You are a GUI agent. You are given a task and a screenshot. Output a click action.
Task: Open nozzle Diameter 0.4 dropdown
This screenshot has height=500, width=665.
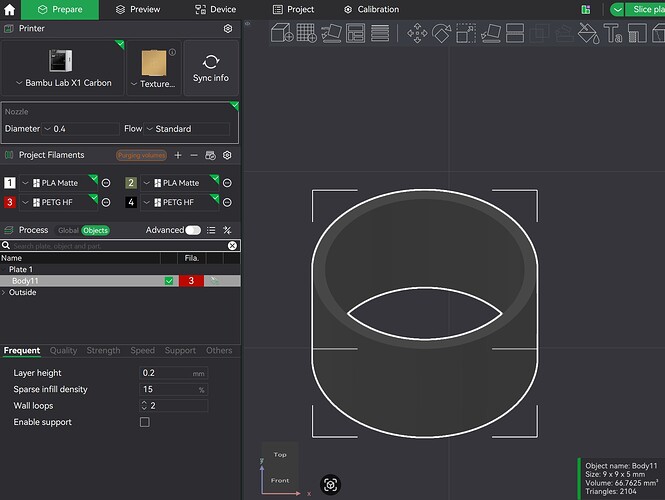tap(81, 129)
